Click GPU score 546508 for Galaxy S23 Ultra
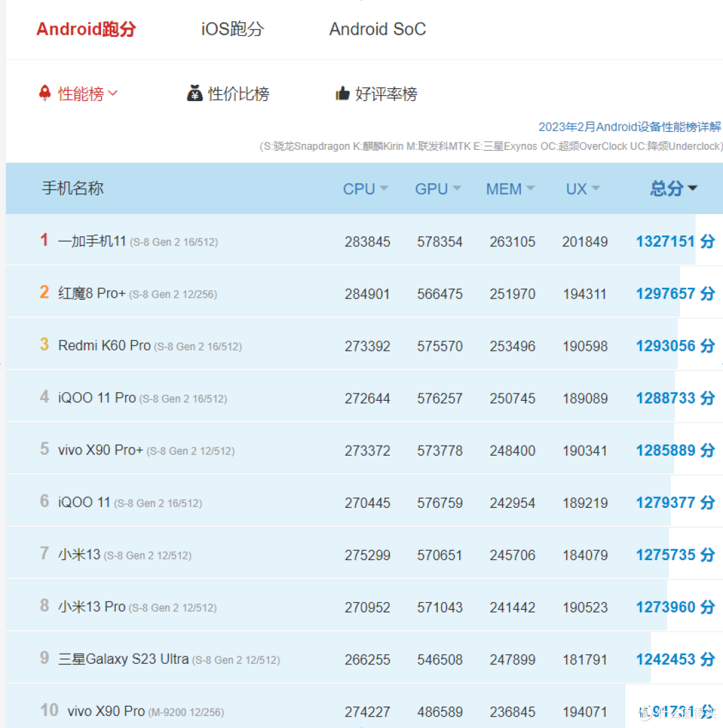Screen dimensions: 723x728 coord(440,660)
